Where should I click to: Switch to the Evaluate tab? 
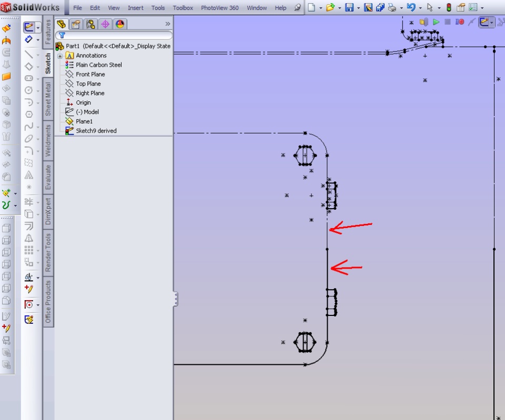48,177
